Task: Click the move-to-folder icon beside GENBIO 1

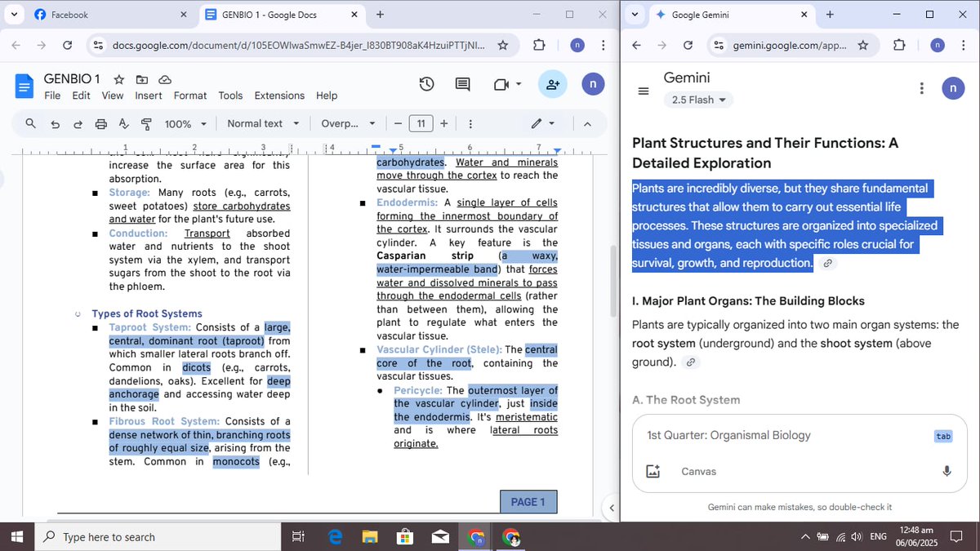Action: tap(142, 79)
